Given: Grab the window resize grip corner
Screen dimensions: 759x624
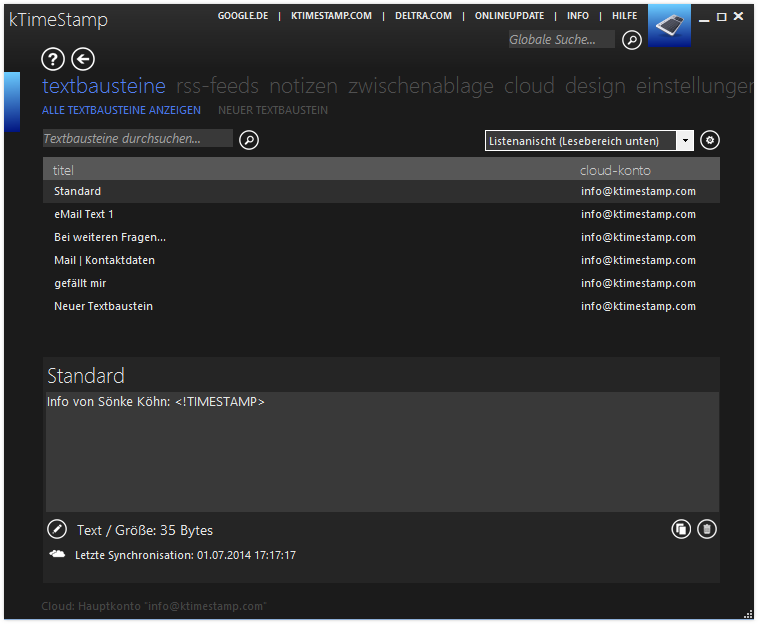Looking at the screenshot, I should pos(748,614).
